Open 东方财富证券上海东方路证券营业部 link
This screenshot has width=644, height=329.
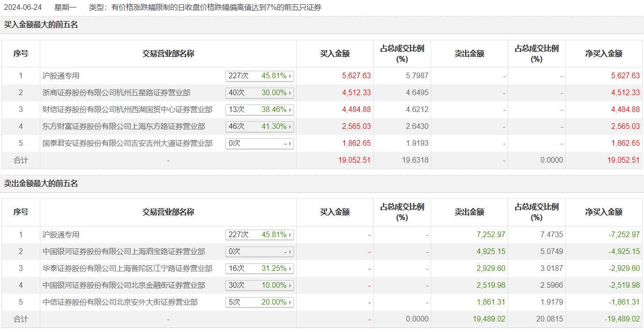(124, 127)
